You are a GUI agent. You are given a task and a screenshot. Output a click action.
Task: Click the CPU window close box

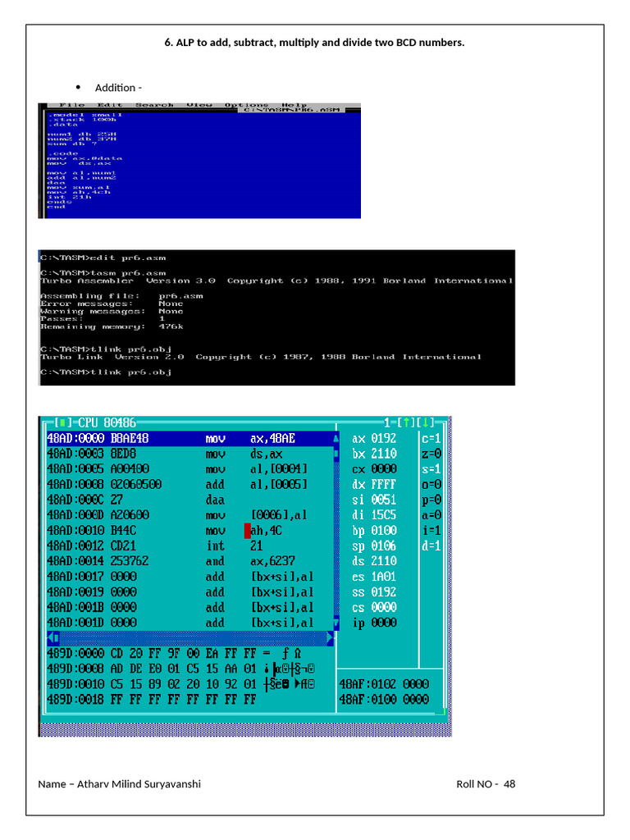click(x=62, y=423)
